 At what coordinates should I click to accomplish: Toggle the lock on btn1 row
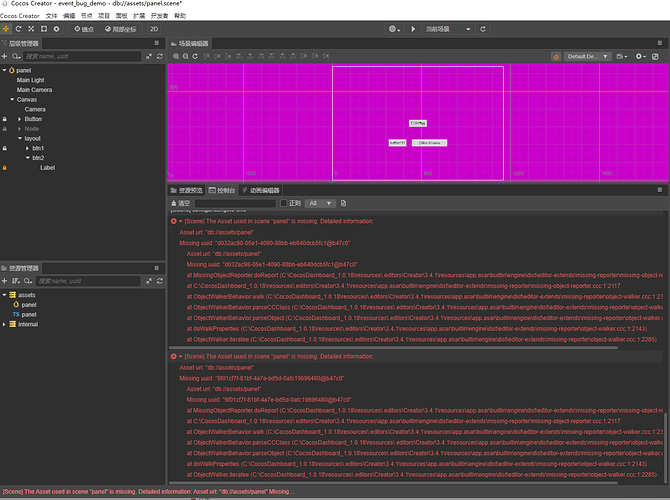[x=5, y=148]
